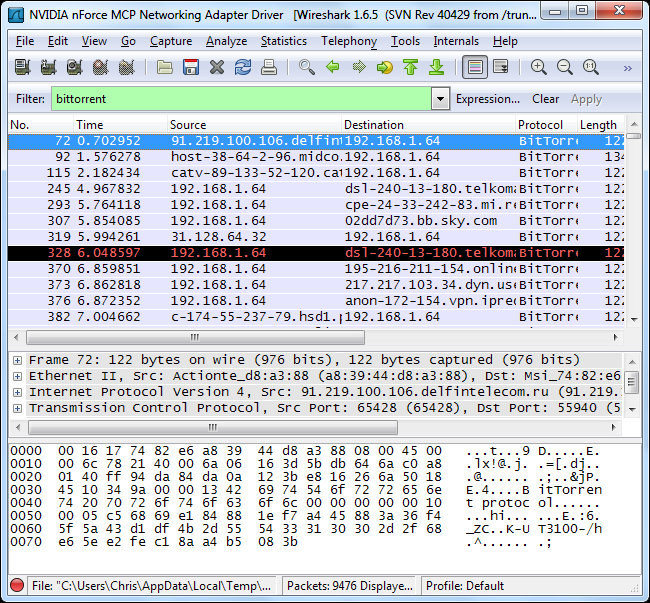This screenshot has width=650, height=603.
Task: Click the Filter label button
Action: click(30, 99)
